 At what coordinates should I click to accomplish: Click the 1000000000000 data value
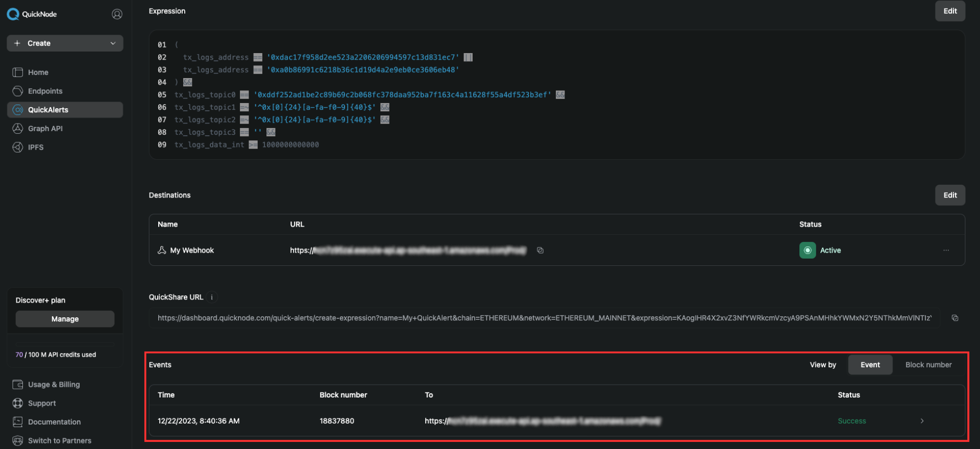click(290, 145)
